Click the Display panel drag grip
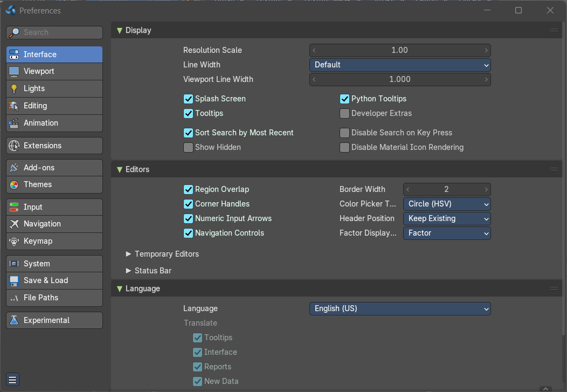The image size is (567, 392). click(554, 30)
